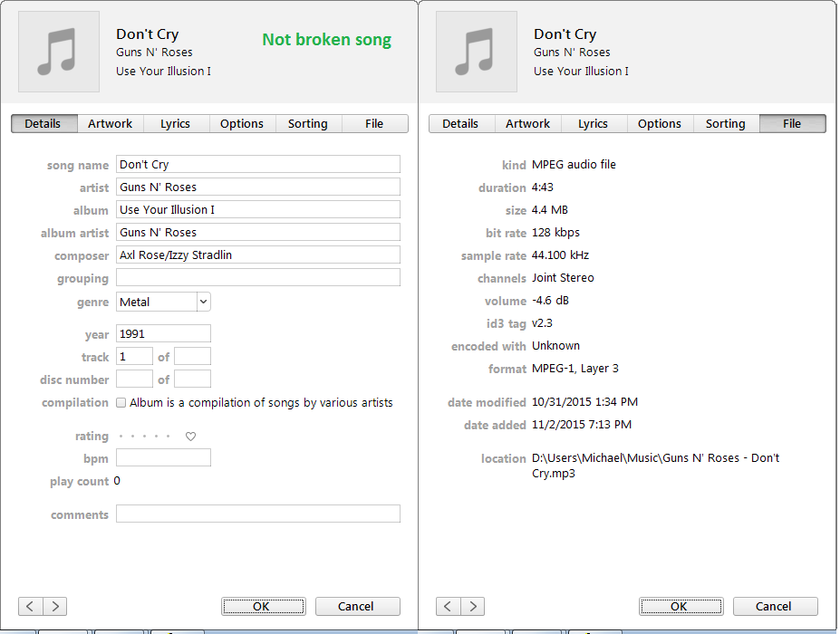Click the track total field
Image resolution: width=840 pixels, height=634 pixels.
(192, 357)
